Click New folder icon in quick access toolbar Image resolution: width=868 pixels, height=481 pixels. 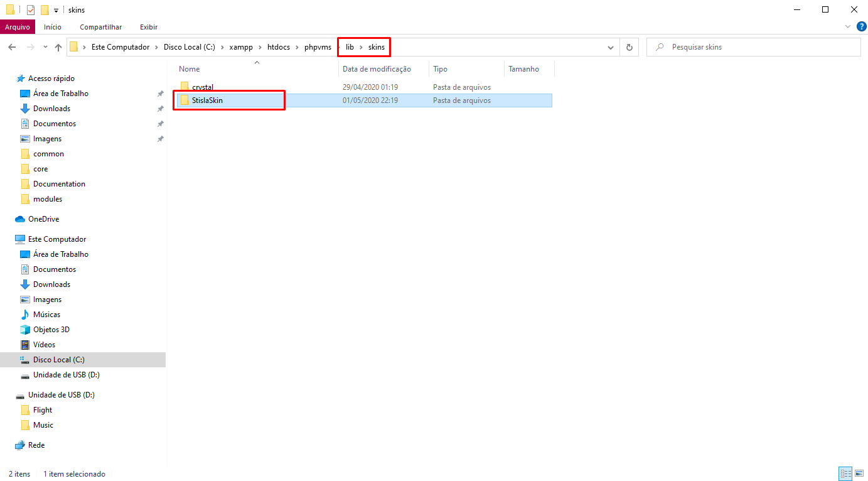point(45,10)
